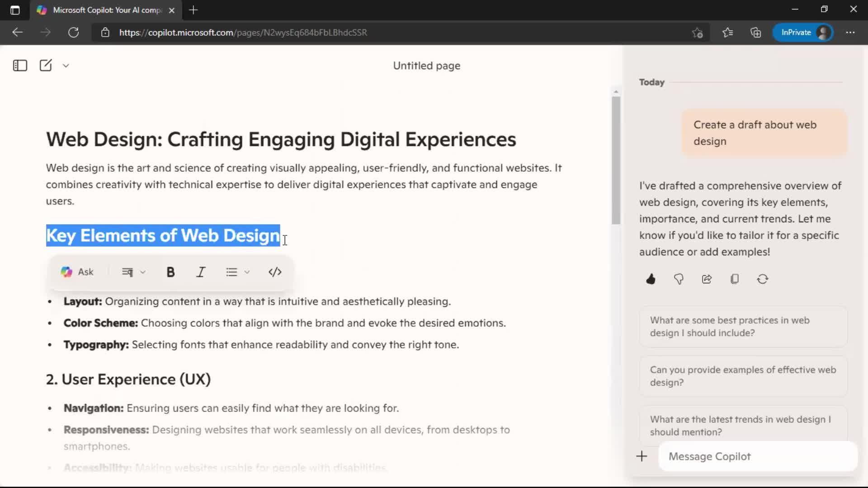Select suggestion about examples of effective web design
This screenshot has height=488, width=868.
click(743, 376)
